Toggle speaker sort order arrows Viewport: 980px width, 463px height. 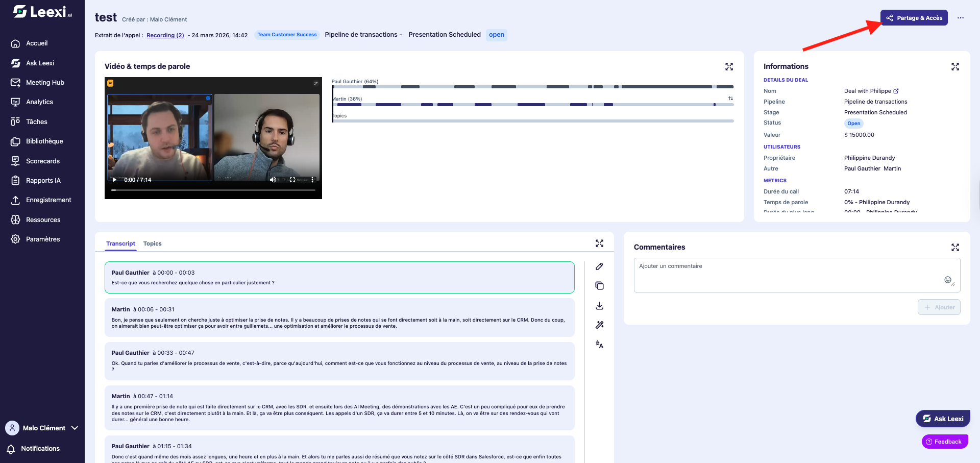[x=730, y=99]
